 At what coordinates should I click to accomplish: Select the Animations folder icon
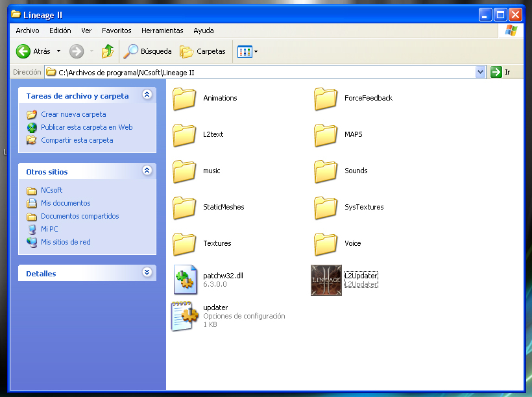(x=184, y=99)
